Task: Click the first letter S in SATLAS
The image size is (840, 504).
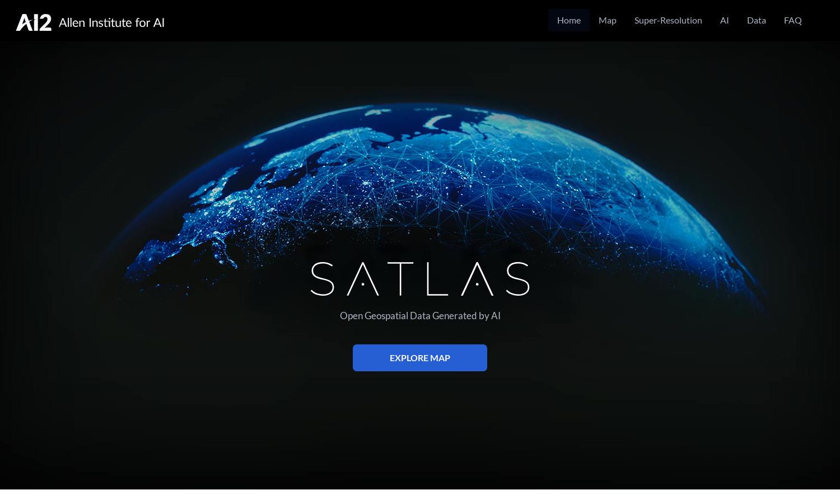Action: tap(323, 278)
